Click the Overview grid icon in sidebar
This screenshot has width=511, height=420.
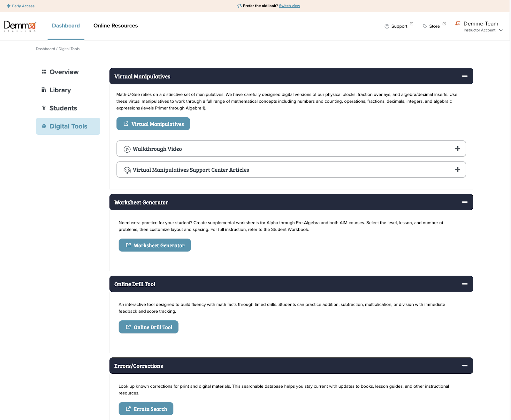click(x=44, y=72)
